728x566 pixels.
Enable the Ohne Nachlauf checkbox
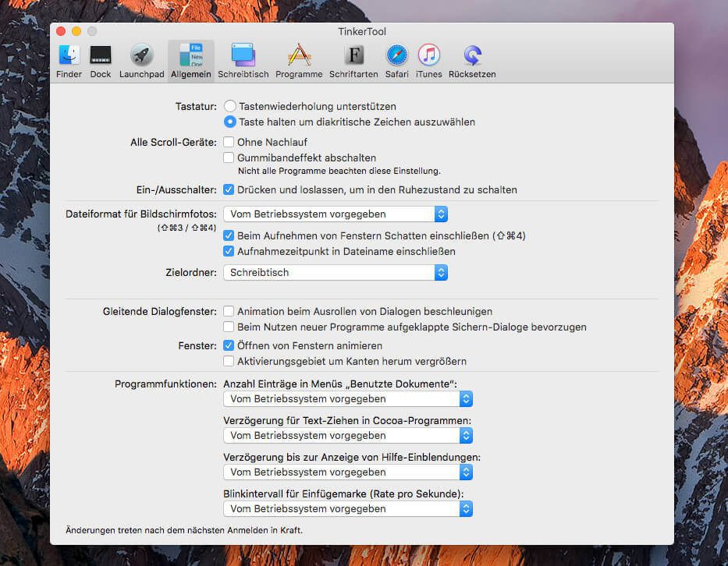(229, 142)
